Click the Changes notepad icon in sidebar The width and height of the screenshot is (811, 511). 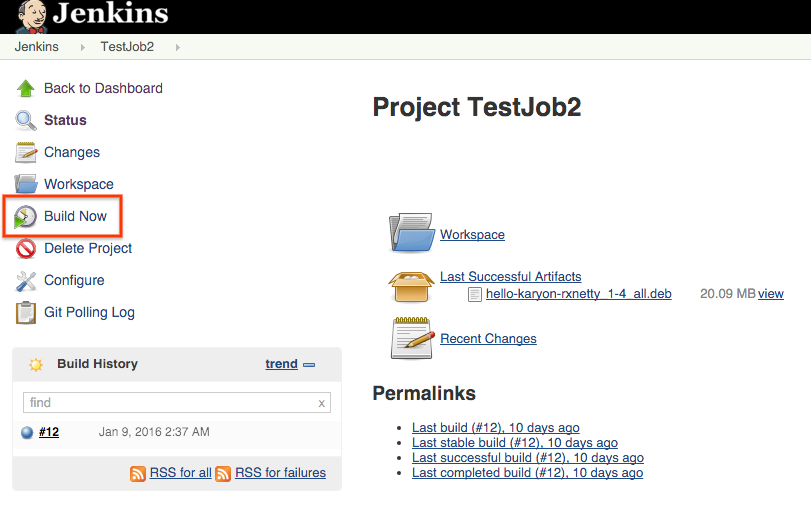click(25, 153)
